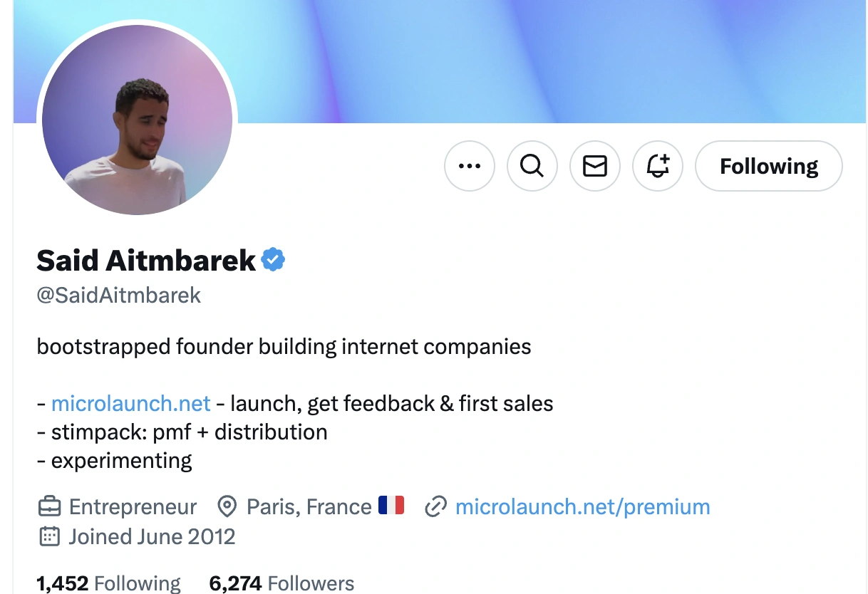Click the search profile posts icon
The height and width of the screenshot is (594, 868).
coord(532,166)
